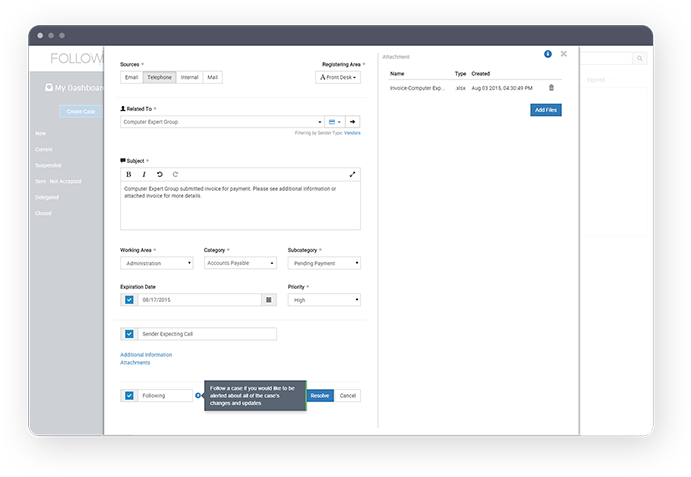The height and width of the screenshot is (477, 691).
Task: Open New cases in the sidebar
Action: (41, 134)
